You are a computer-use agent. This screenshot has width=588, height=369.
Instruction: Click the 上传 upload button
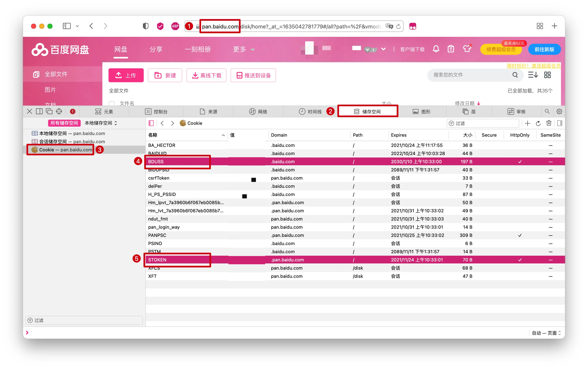click(x=126, y=75)
